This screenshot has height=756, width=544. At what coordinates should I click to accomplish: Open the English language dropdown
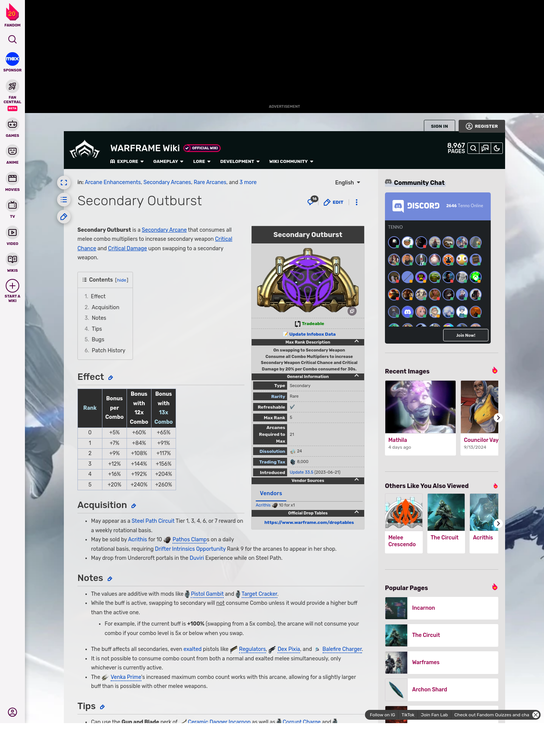point(348,183)
